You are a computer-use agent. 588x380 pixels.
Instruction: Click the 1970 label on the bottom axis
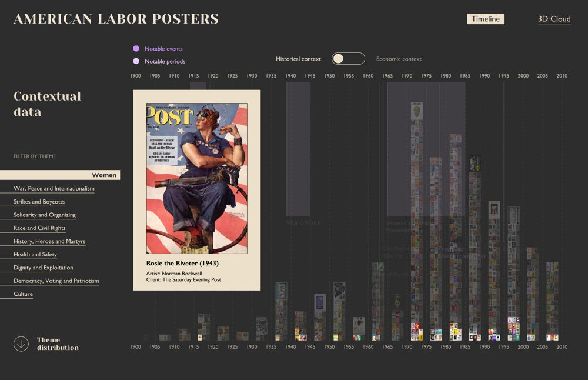tap(407, 347)
